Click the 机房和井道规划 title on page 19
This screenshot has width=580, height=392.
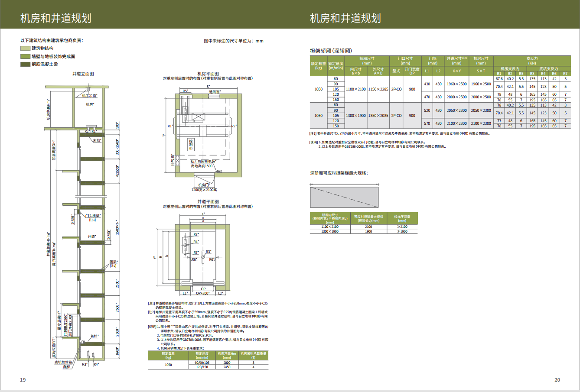tap(56, 18)
